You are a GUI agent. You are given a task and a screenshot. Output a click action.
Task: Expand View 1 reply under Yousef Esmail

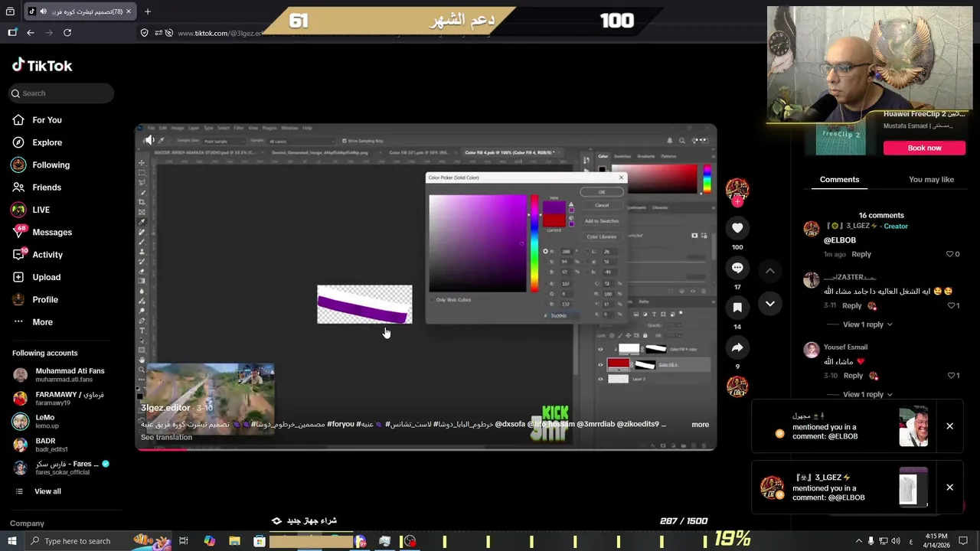click(867, 395)
